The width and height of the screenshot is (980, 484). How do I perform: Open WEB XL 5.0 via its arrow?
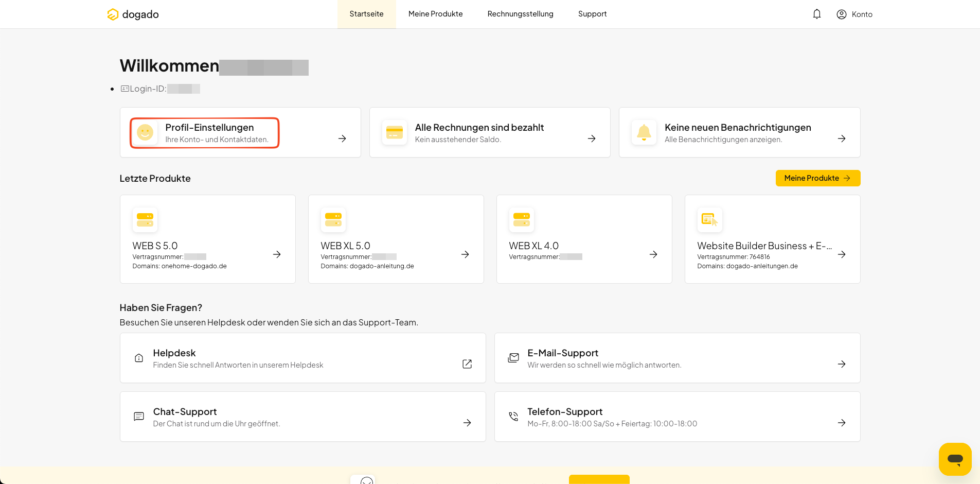point(465,254)
